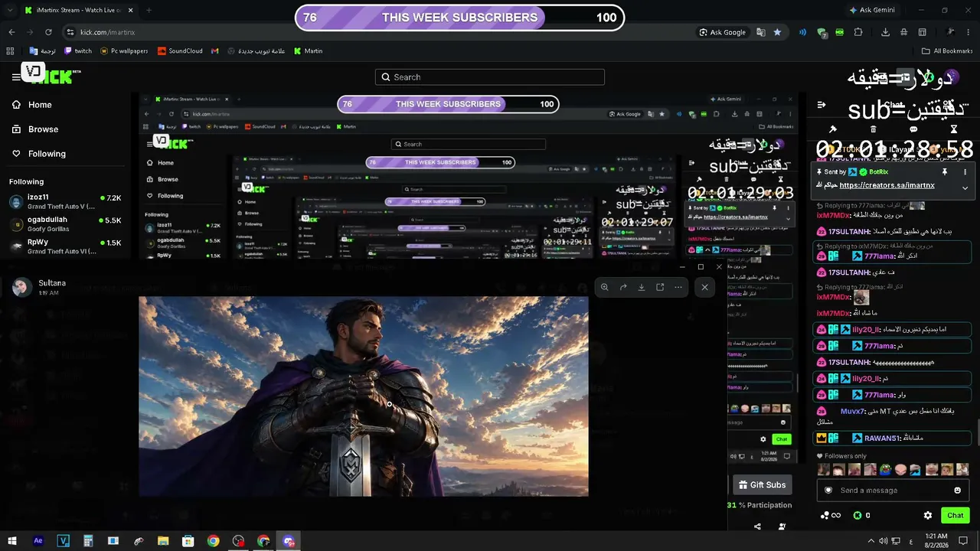Open a new browser tab
Image resolution: width=980 pixels, height=551 pixels.
149,10
